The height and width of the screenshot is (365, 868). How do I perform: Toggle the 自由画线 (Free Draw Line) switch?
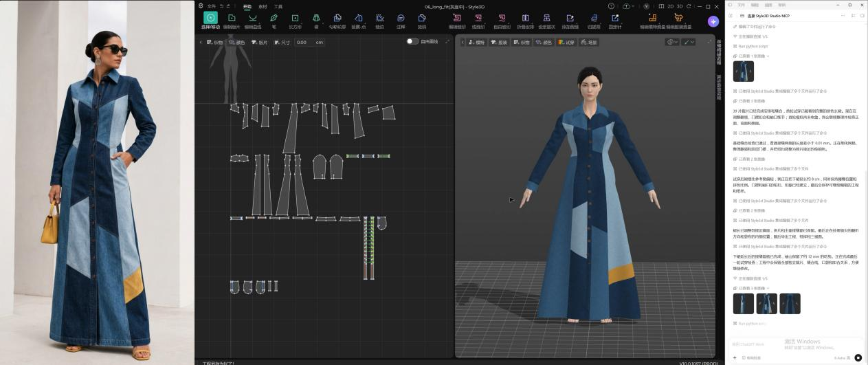412,41
